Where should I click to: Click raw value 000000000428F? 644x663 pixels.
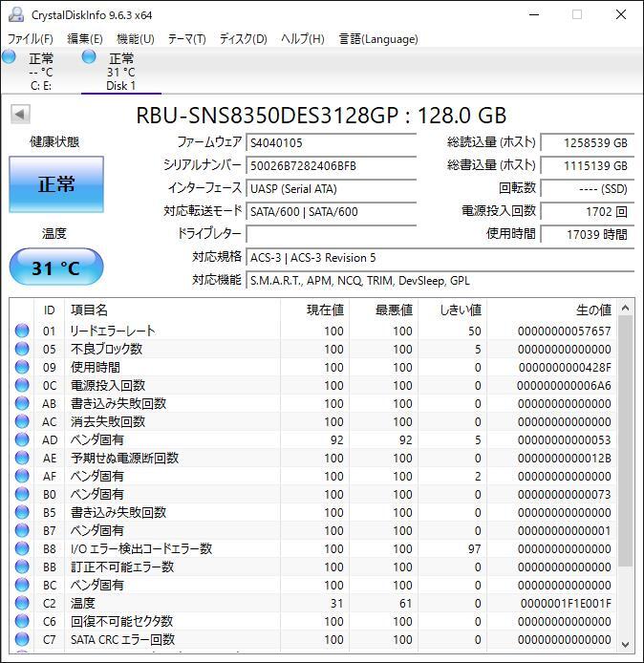pos(565,367)
